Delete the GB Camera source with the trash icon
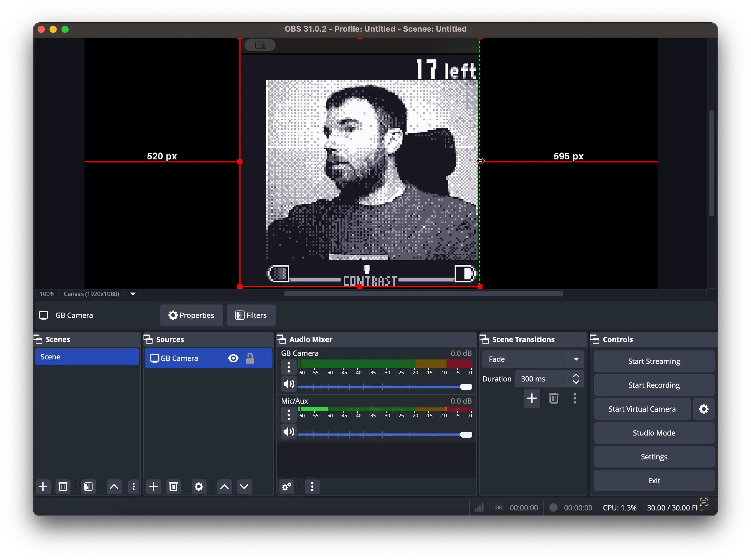This screenshot has width=751, height=560. click(173, 487)
